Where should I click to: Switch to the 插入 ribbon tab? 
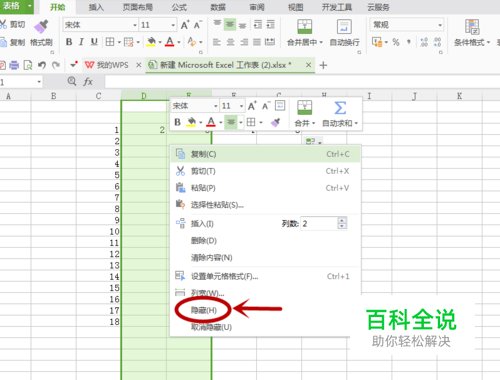(96, 7)
